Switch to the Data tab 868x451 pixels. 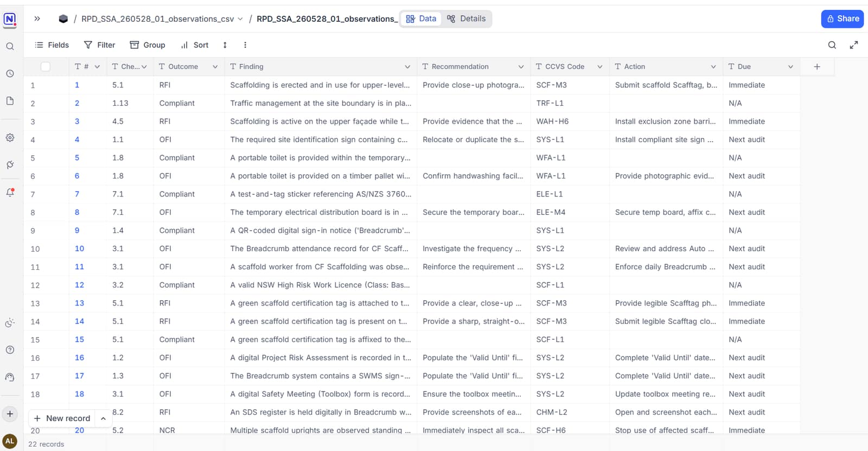[x=421, y=18]
